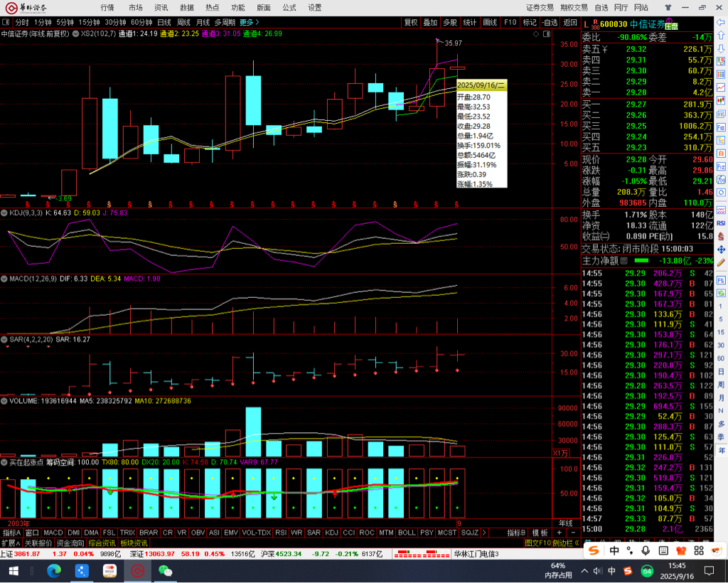Toggle the XS2 indicator circle button
This screenshot has height=583, width=728.
coord(75,34)
